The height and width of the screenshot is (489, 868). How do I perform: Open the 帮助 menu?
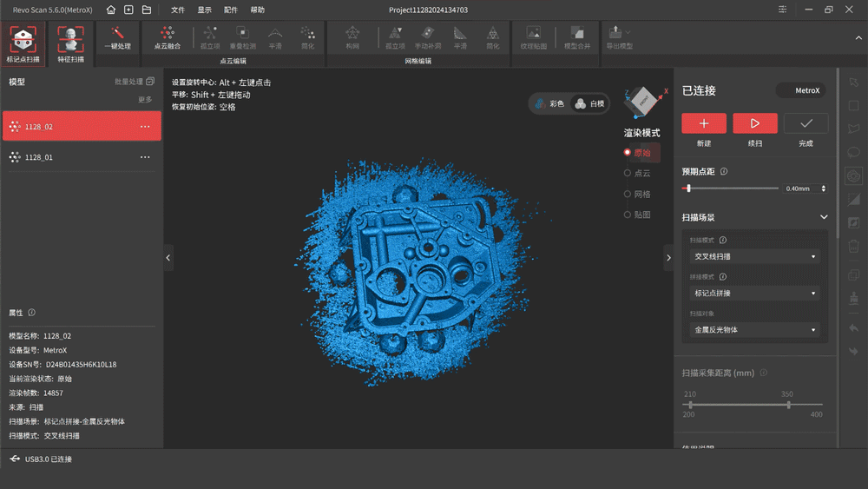click(x=258, y=10)
